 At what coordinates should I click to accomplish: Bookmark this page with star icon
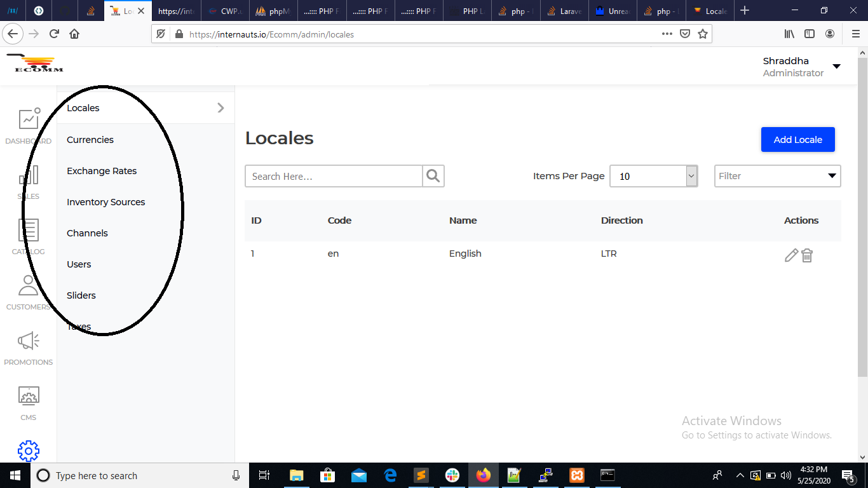(703, 34)
